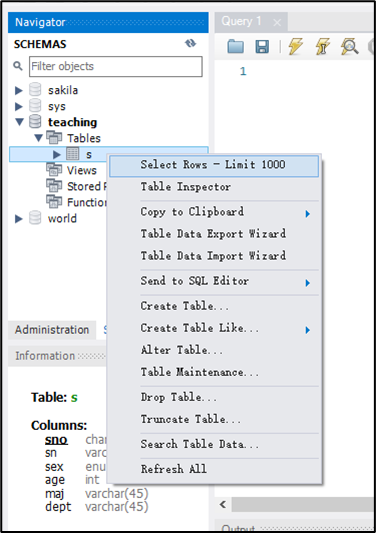Collapse the teaching schema
The height and width of the screenshot is (533, 376).
(20, 122)
